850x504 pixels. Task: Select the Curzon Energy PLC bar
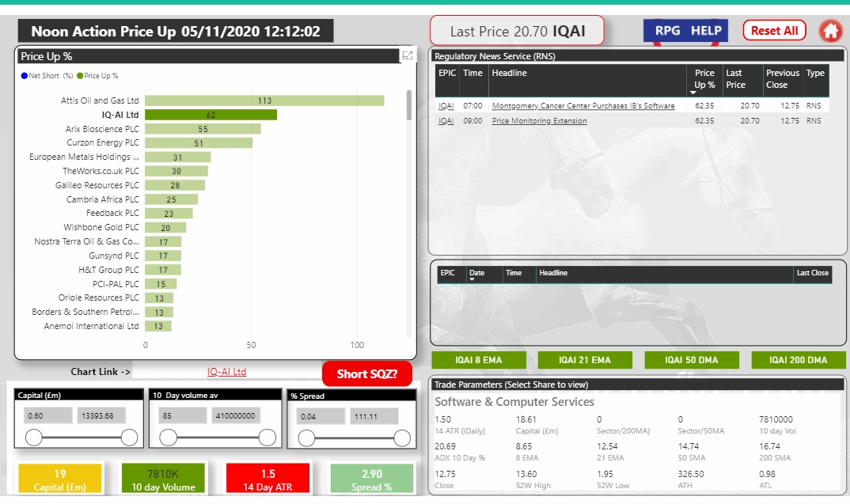199,143
